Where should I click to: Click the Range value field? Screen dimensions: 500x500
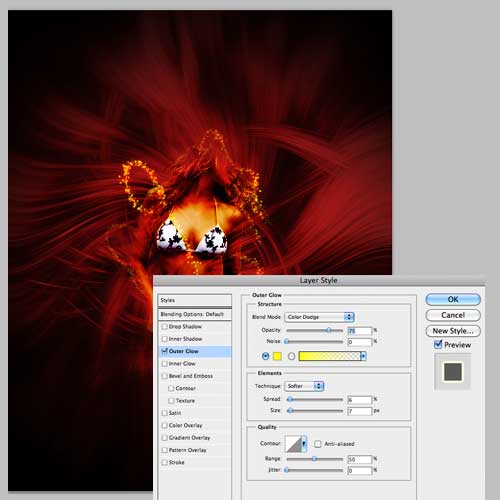tap(359, 459)
